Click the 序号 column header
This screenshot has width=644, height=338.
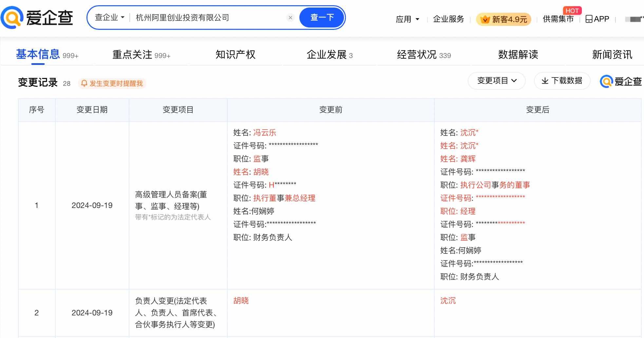coord(37,110)
